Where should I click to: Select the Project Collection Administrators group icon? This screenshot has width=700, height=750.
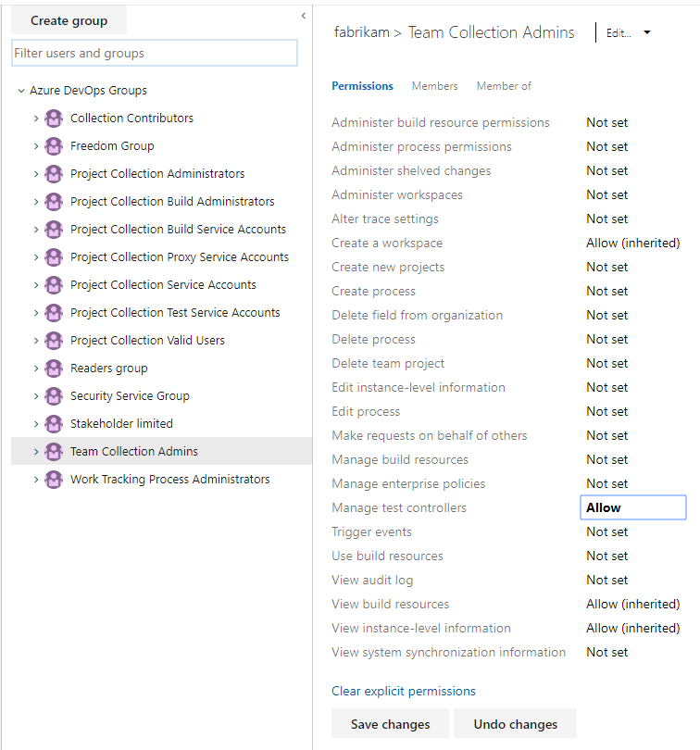click(53, 173)
